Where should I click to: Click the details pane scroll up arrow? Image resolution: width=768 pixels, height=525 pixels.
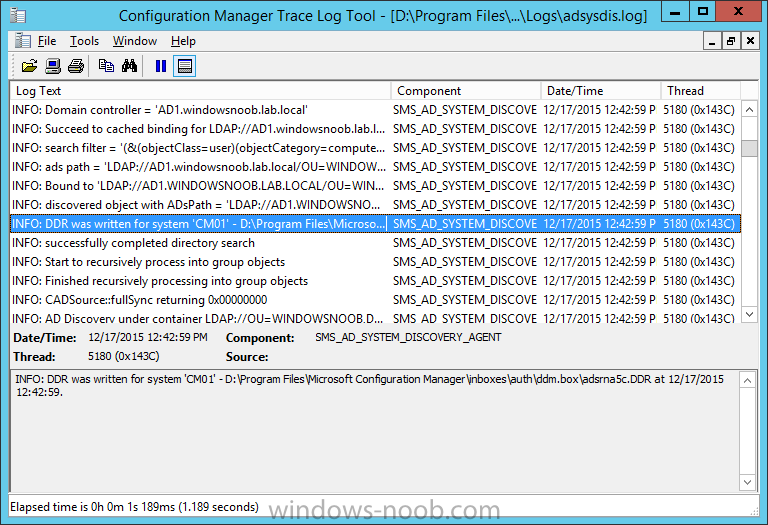pos(747,381)
